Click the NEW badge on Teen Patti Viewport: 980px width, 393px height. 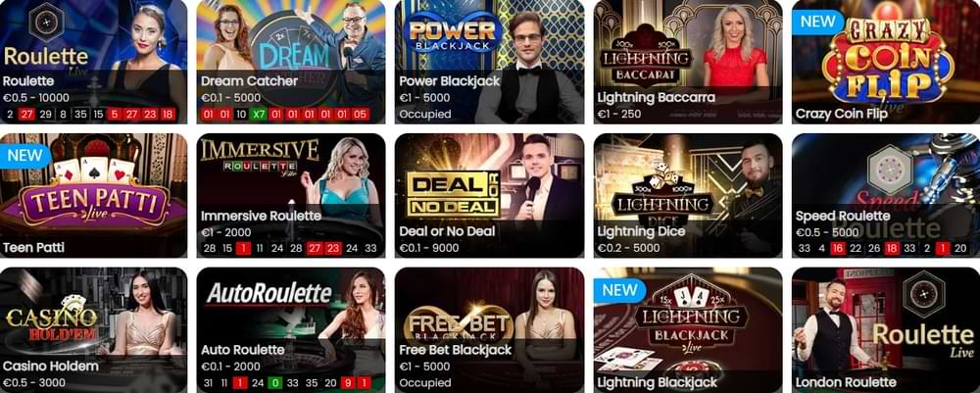click(x=25, y=155)
